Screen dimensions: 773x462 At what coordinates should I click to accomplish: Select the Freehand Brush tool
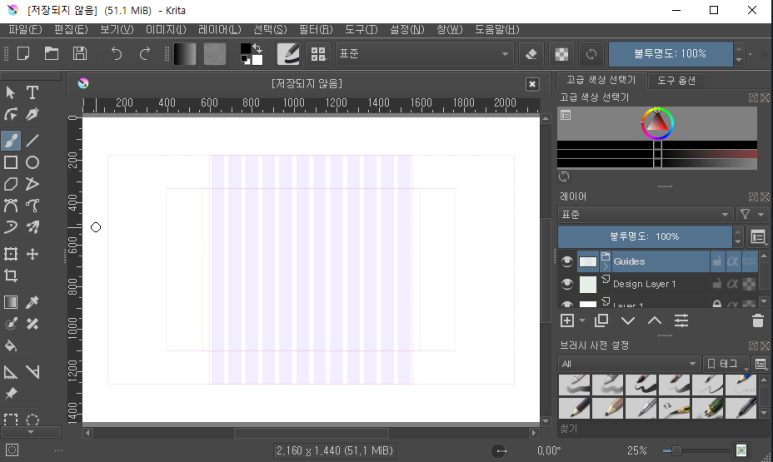click(11, 140)
